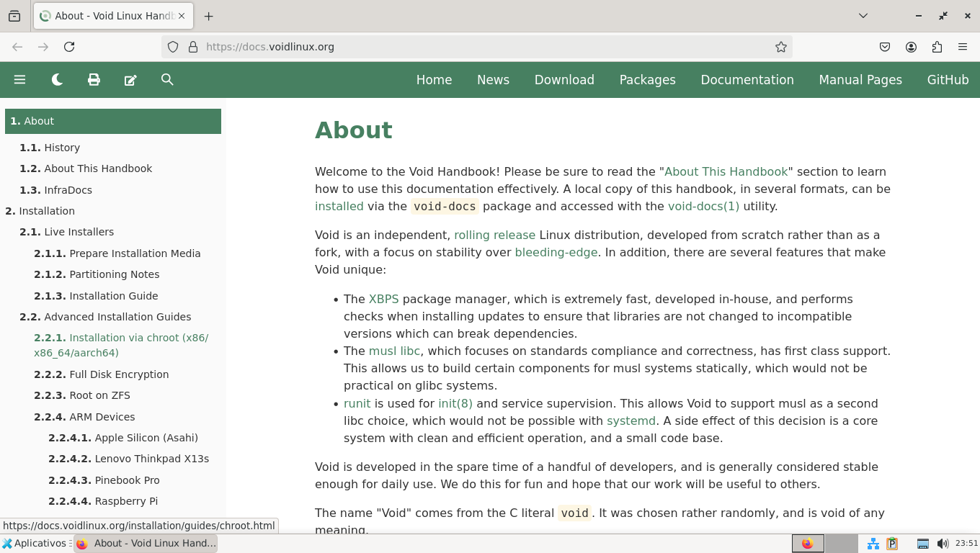The width and height of the screenshot is (980, 553).
Task: Open the Firefox extensions puzzle icon
Action: [937, 47]
